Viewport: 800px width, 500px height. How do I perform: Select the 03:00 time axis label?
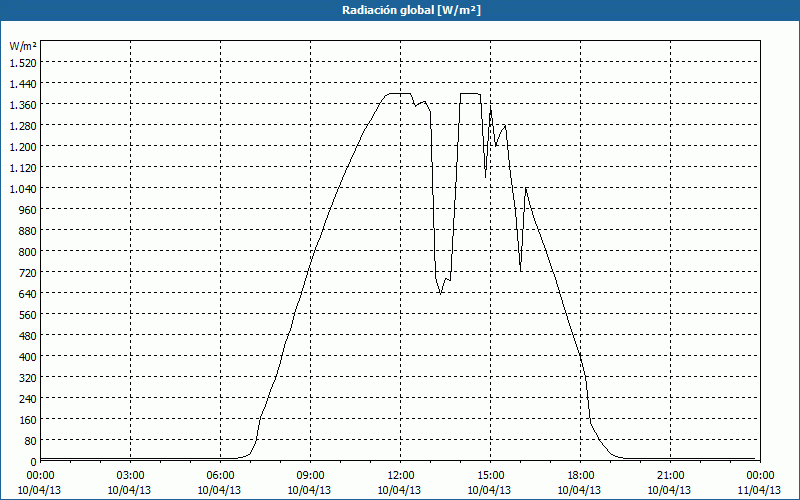tap(131, 476)
